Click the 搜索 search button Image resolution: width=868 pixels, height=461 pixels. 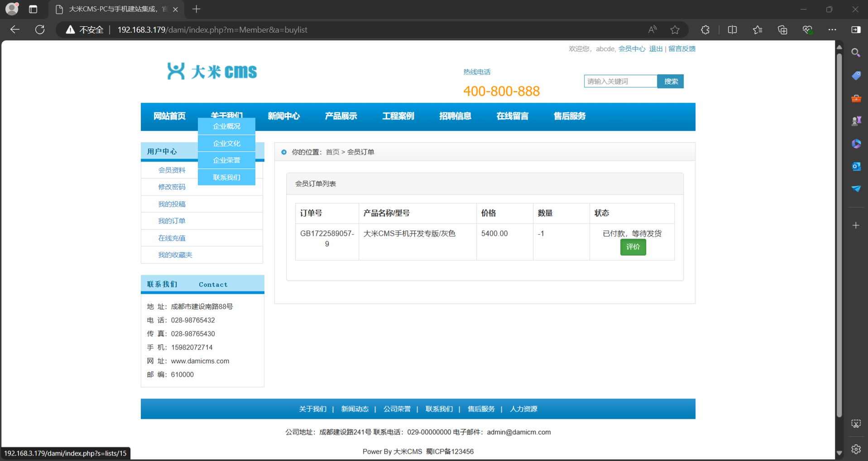(x=671, y=81)
